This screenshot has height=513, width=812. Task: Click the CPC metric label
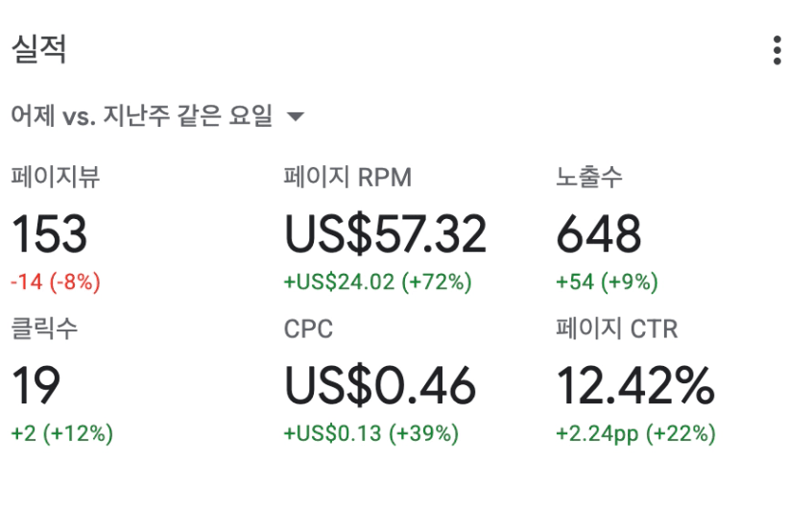click(x=308, y=330)
